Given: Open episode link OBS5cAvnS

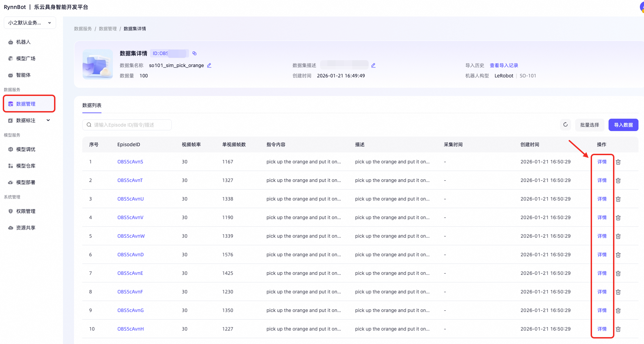Looking at the screenshot, I should pos(130,162).
